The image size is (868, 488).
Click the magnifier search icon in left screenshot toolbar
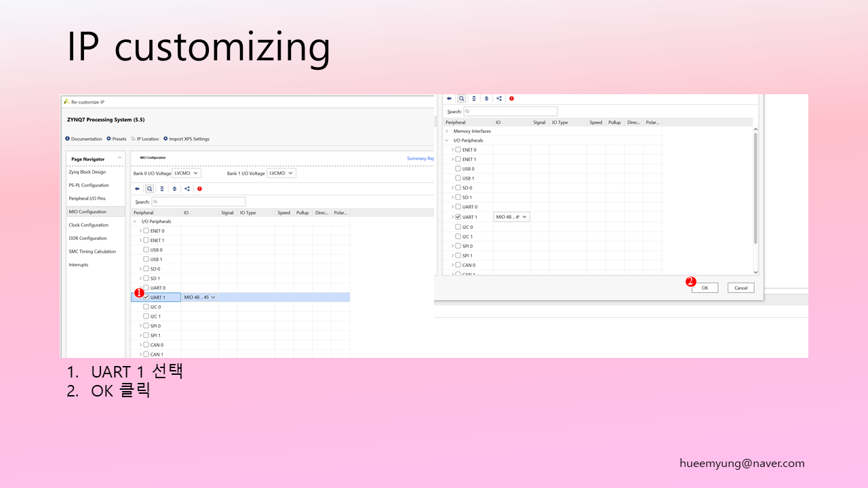(149, 189)
